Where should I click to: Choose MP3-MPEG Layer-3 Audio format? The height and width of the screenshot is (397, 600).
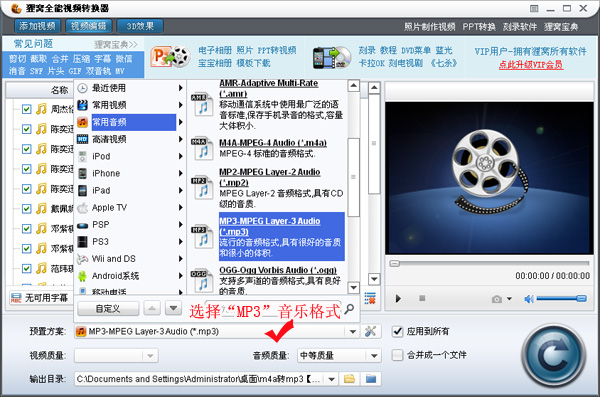pos(282,237)
